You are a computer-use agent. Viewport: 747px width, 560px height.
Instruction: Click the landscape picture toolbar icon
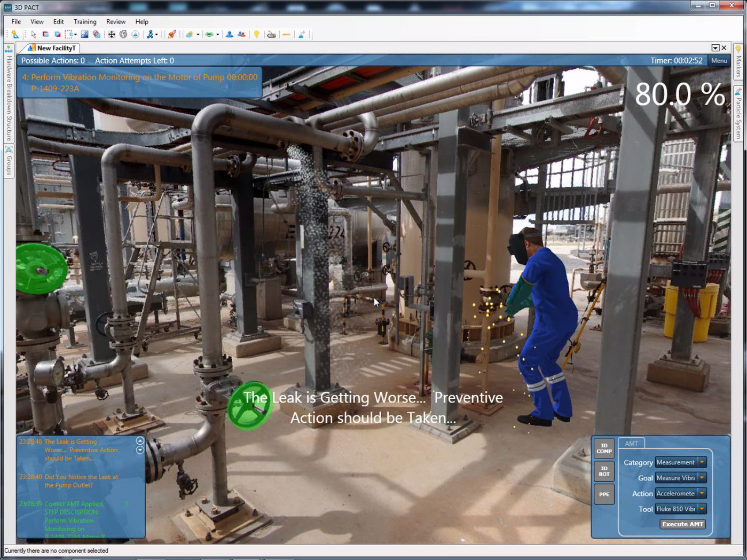[x=84, y=35]
